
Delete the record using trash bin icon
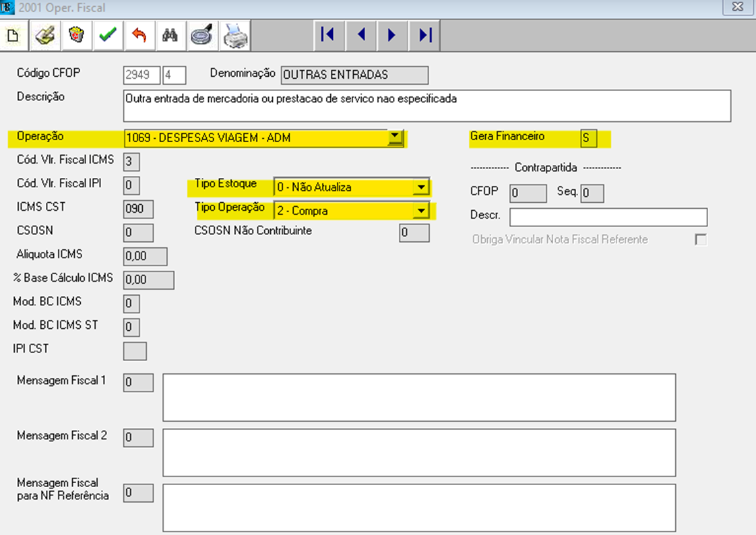click(77, 35)
